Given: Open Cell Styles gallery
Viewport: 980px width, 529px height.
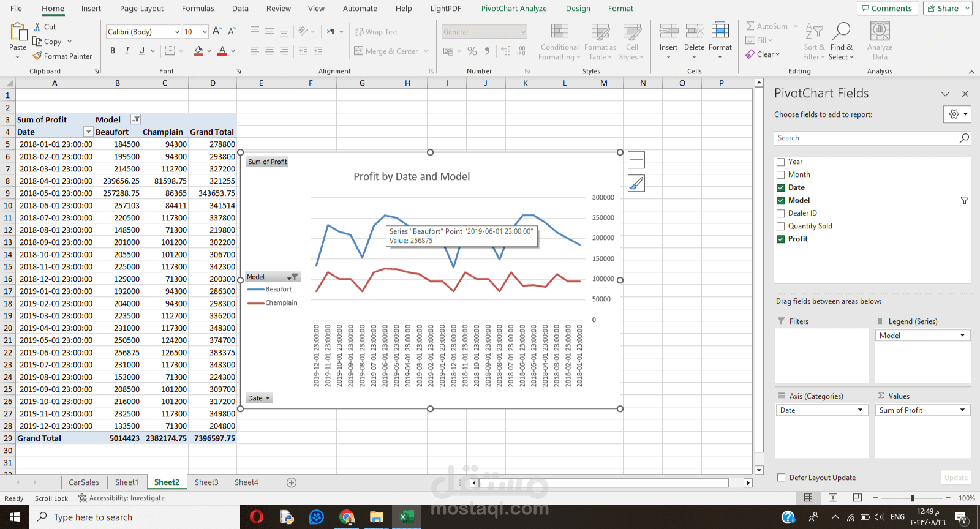Looking at the screenshot, I should click(x=631, y=42).
